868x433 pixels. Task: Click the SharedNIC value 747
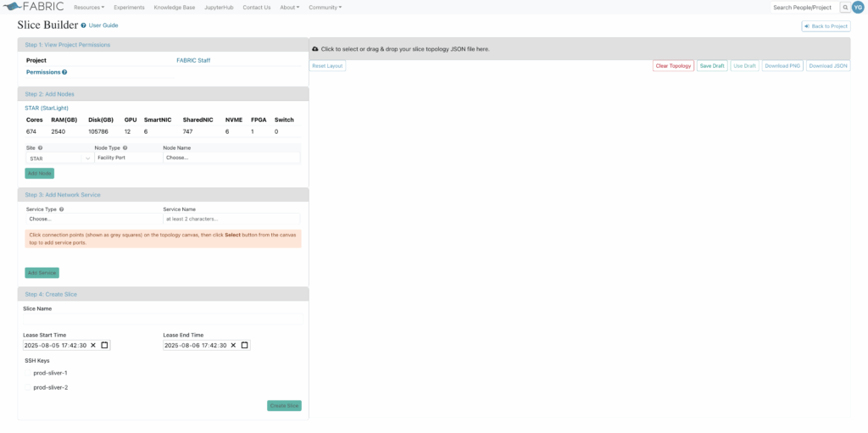tap(187, 132)
